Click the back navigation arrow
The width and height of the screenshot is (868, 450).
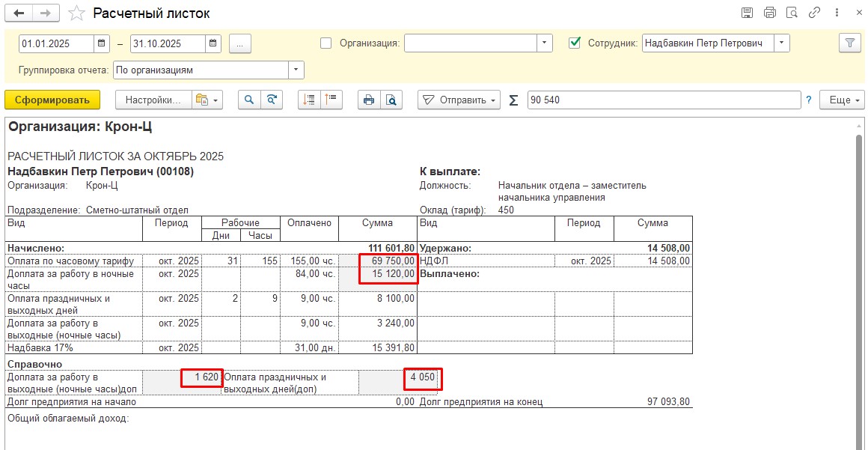point(19,13)
